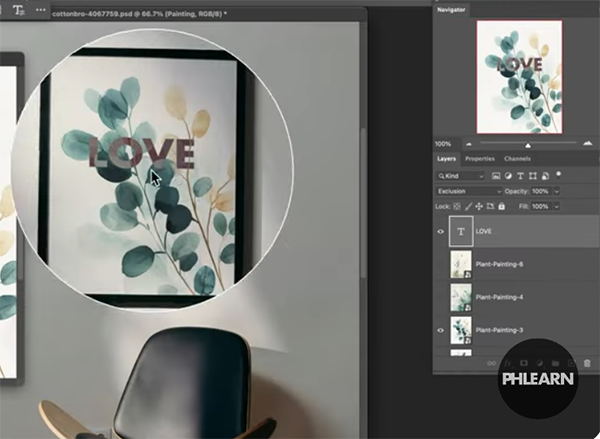Hide the Plant-Painting-3 layer
This screenshot has height=439, width=600.
coord(440,330)
